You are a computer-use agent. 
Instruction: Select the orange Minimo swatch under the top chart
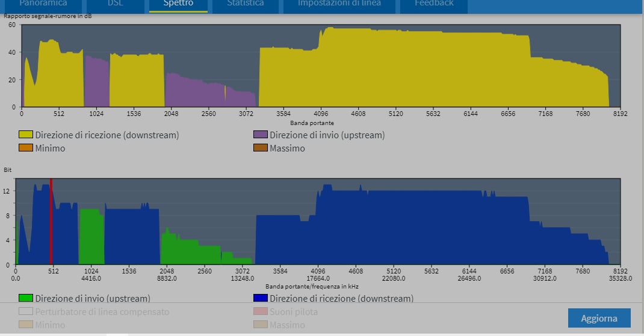click(x=26, y=148)
